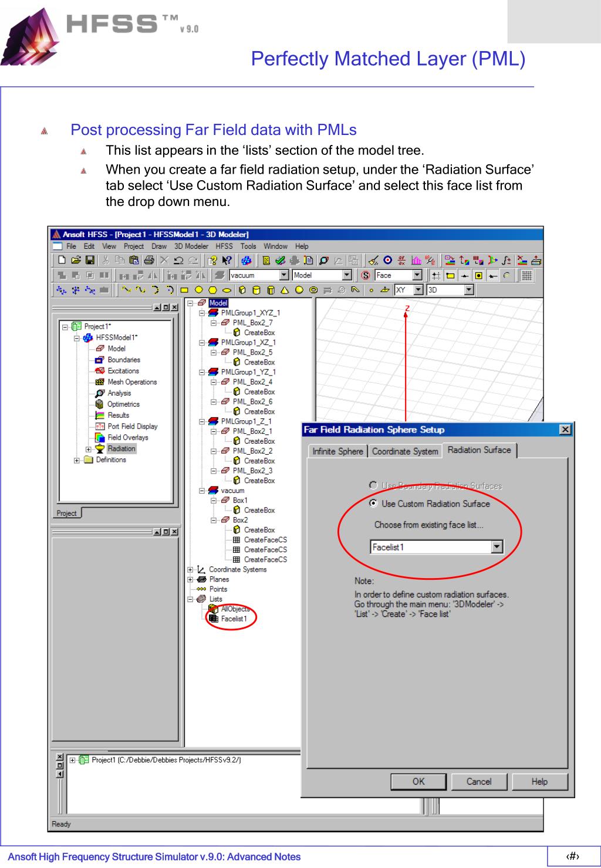
Task: Select the Draw Rectangle tool
Action: tap(184, 290)
